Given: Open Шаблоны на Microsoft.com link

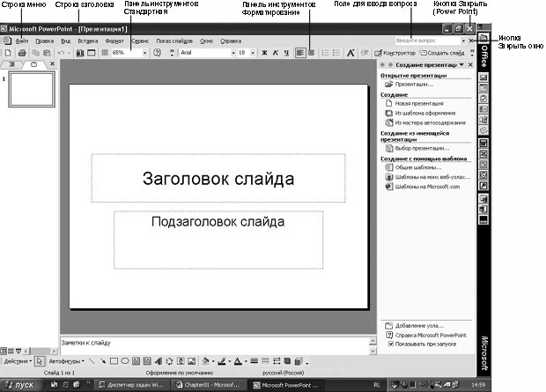Looking at the screenshot, I should [427, 187].
